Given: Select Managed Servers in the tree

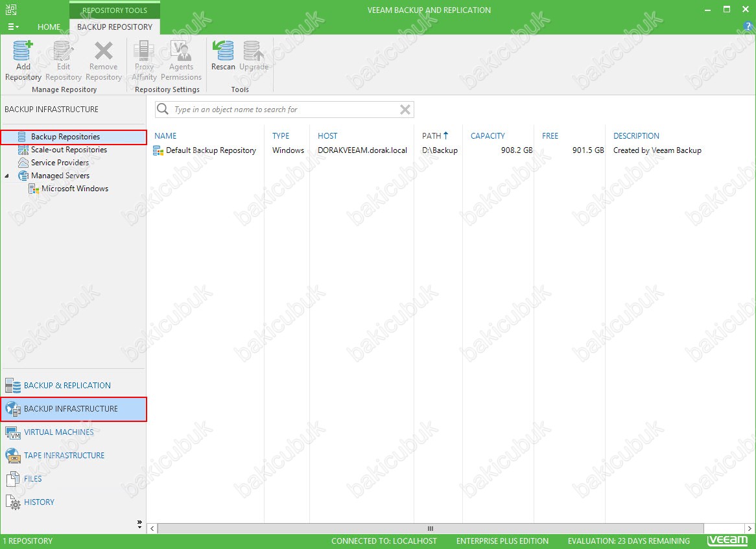Looking at the screenshot, I should pos(60,176).
